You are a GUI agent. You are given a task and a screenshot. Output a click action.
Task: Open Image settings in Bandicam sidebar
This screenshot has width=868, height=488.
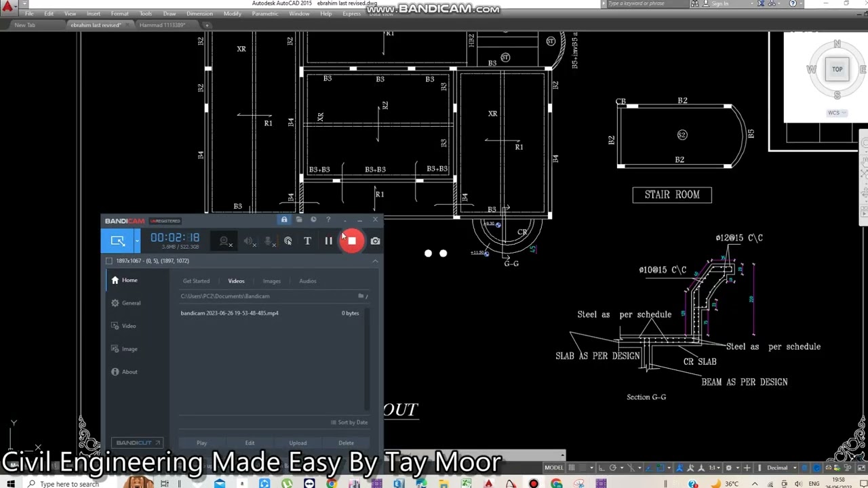pos(130,349)
